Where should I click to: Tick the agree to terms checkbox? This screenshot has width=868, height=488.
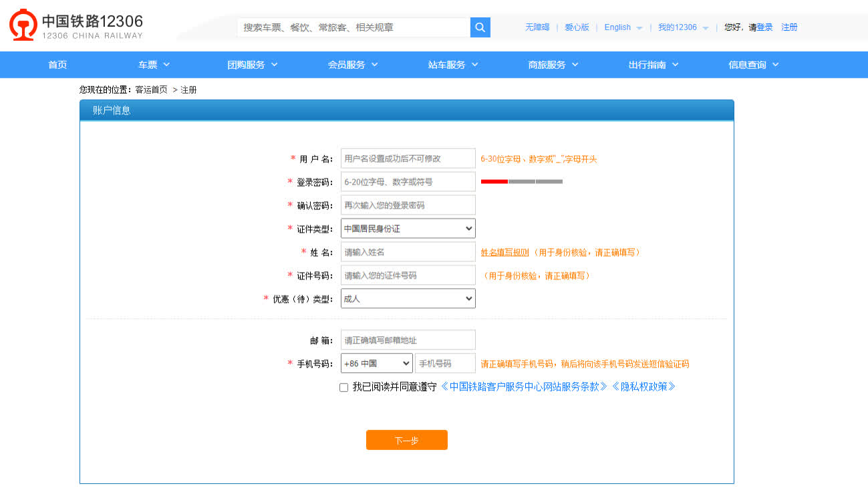(x=343, y=387)
